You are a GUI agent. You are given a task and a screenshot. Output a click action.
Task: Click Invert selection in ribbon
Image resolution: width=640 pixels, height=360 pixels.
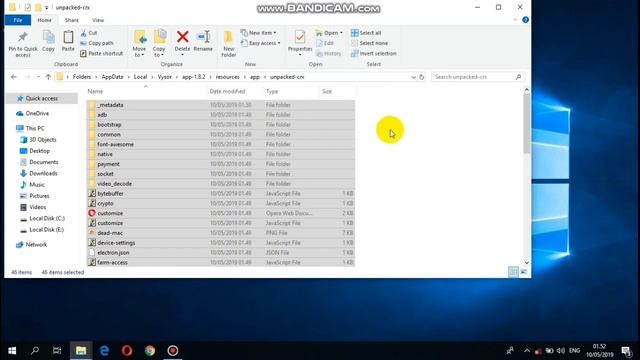click(373, 53)
